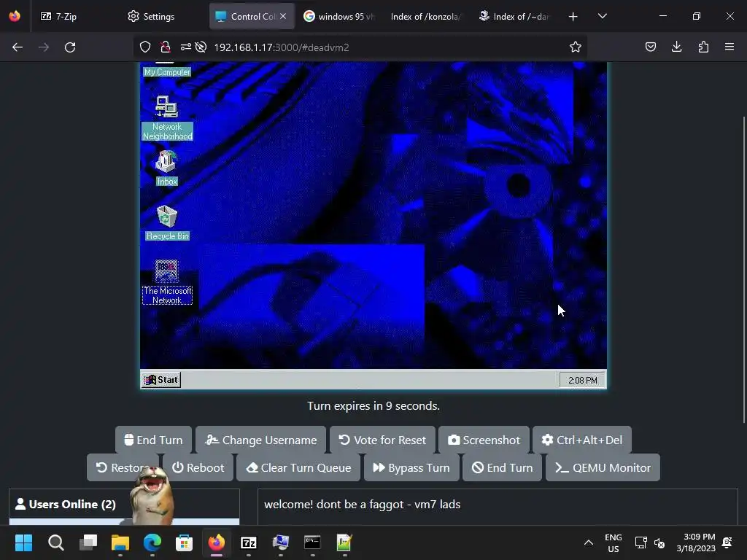Open the Firefox hamburger menu
The height and width of the screenshot is (560, 747).
[729, 47]
